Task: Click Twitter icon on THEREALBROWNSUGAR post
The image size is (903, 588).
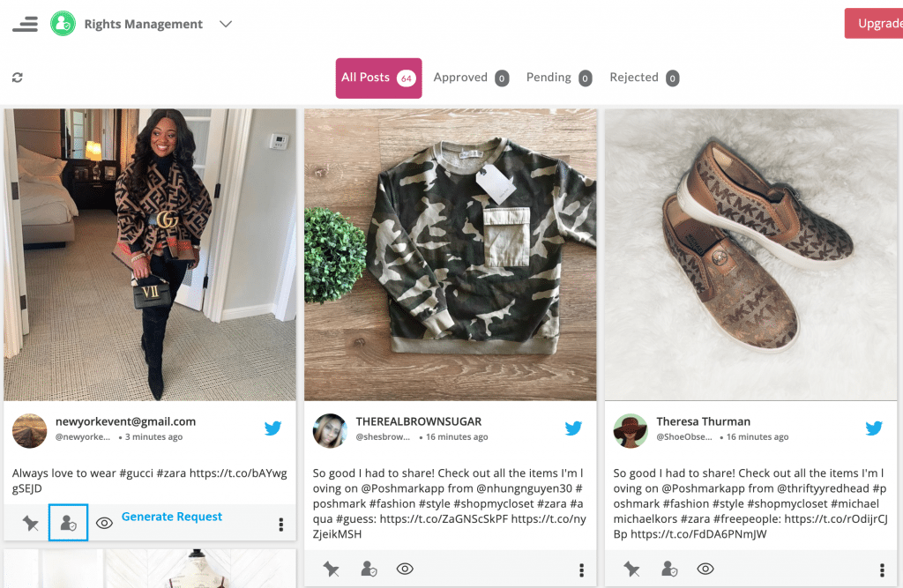Action: point(573,428)
